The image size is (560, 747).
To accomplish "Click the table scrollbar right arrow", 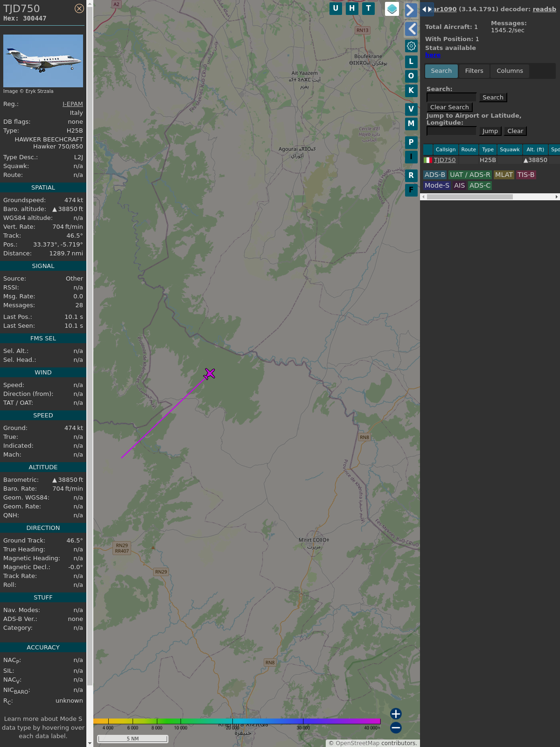I will pyautogui.click(x=557, y=197).
